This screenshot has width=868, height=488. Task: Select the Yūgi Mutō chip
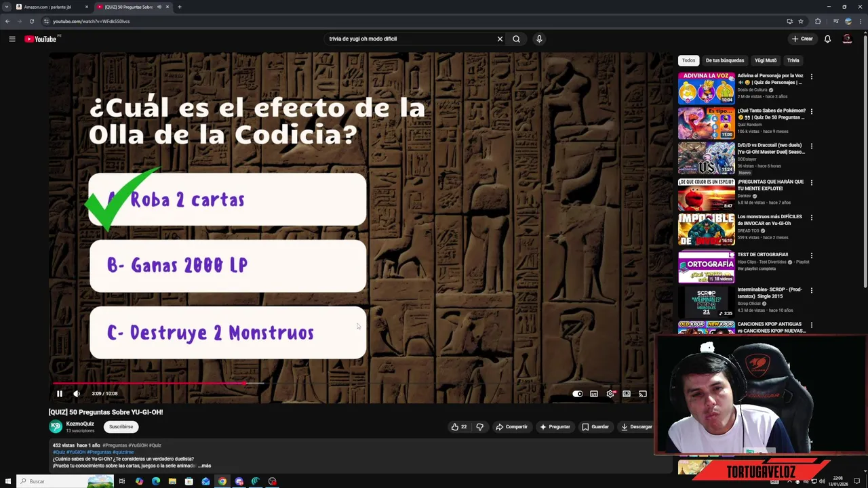(x=766, y=60)
